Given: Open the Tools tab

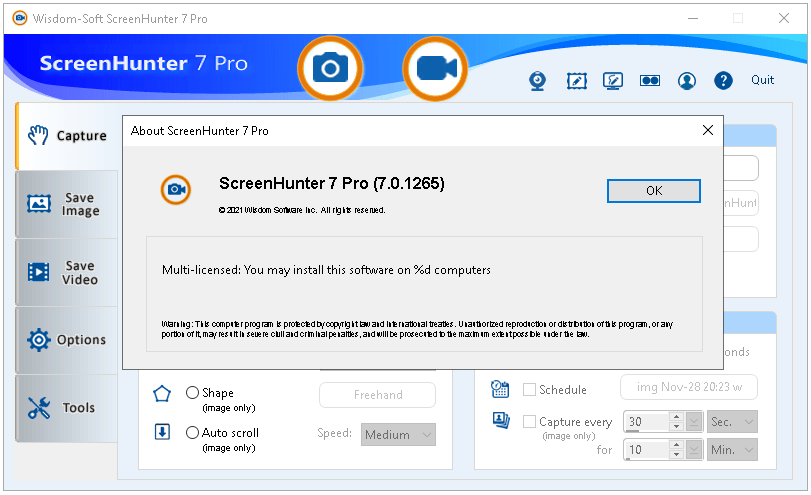Looking at the screenshot, I should pyautogui.click(x=67, y=408).
